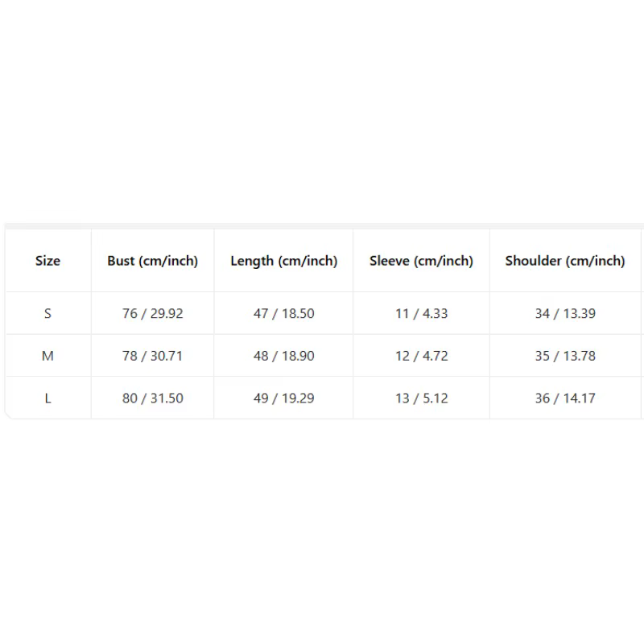Select the S size row label

click(47, 313)
